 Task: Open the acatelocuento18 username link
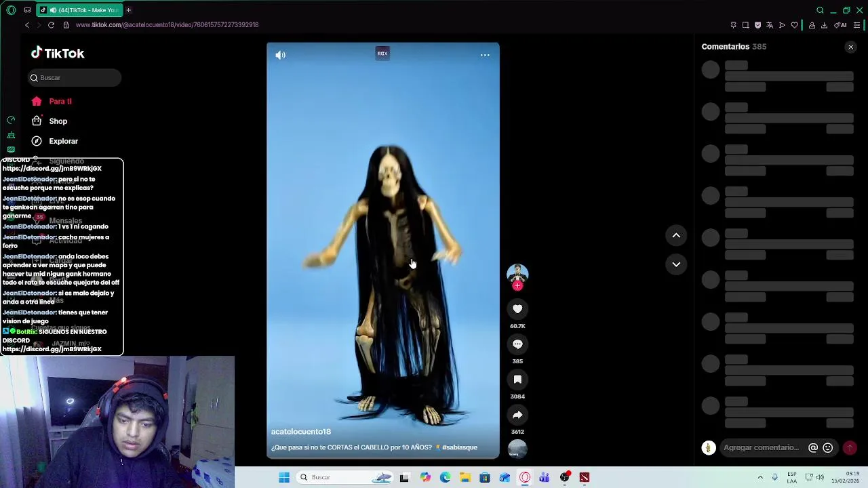click(301, 432)
